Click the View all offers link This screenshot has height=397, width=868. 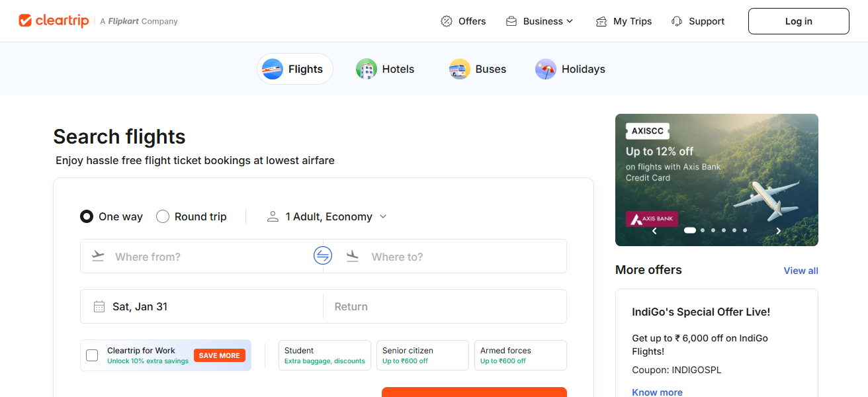click(x=801, y=271)
